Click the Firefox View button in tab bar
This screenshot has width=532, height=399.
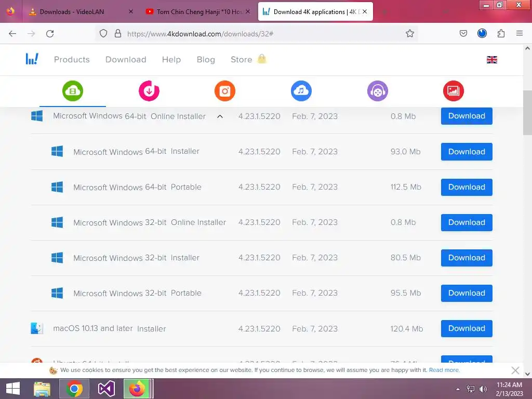click(11, 11)
